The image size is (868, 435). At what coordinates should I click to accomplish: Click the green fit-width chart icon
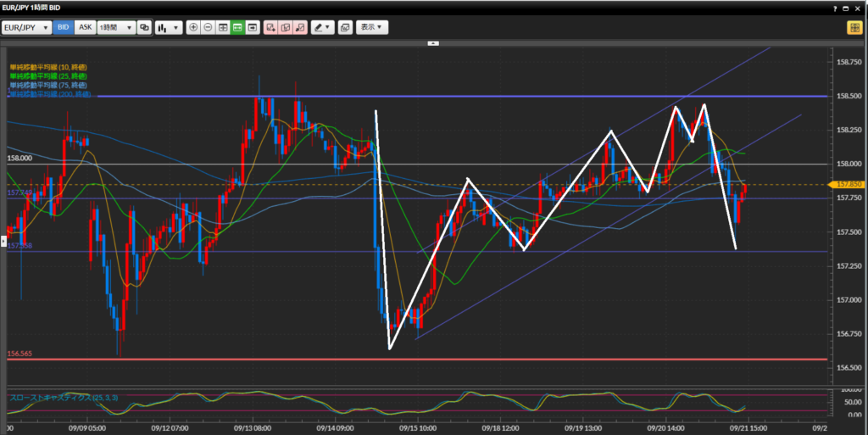click(237, 27)
